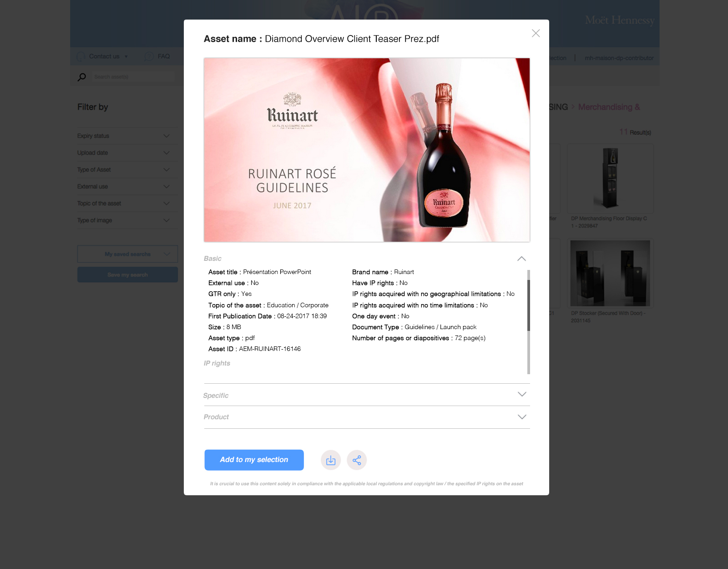
Task: Click the Contact us icon
Action: point(81,56)
